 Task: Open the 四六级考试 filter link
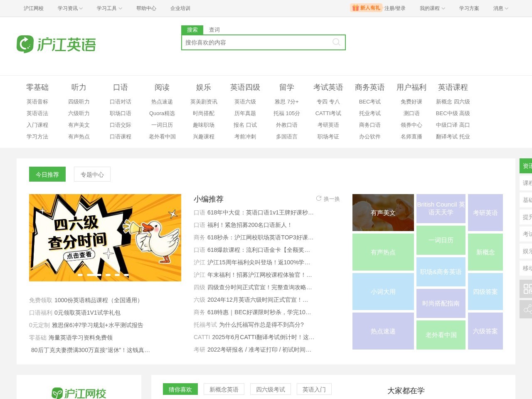270,389
